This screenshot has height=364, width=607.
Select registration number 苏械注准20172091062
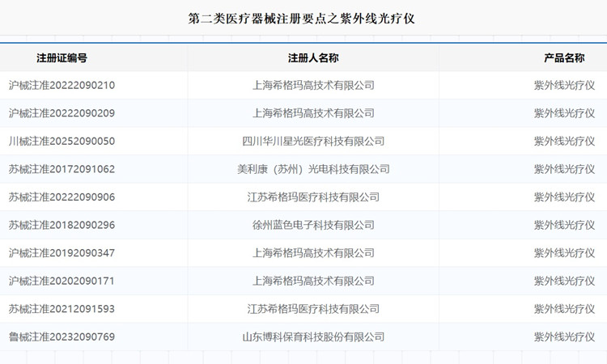coord(62,169)
